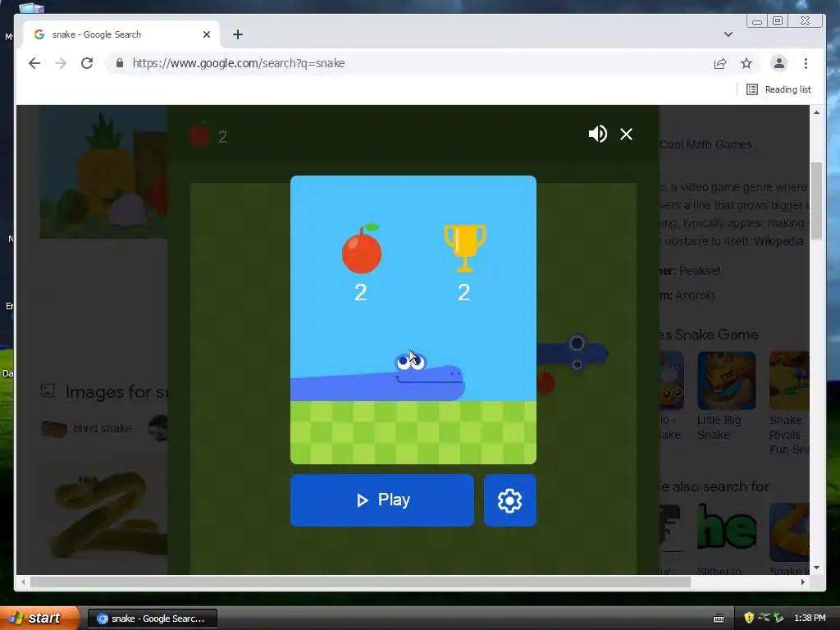Close the snake - Google Search tab

click(x=207, y=34)
